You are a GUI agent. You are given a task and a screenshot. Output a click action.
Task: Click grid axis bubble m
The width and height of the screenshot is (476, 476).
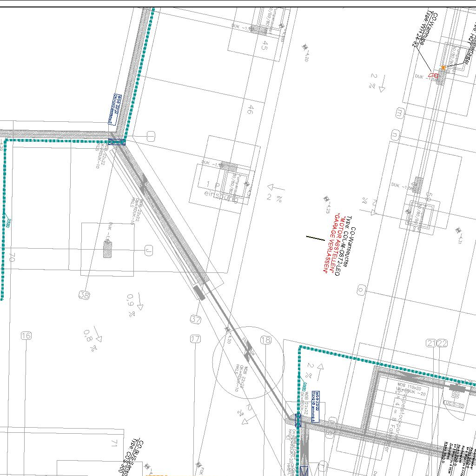click(399, 112)
